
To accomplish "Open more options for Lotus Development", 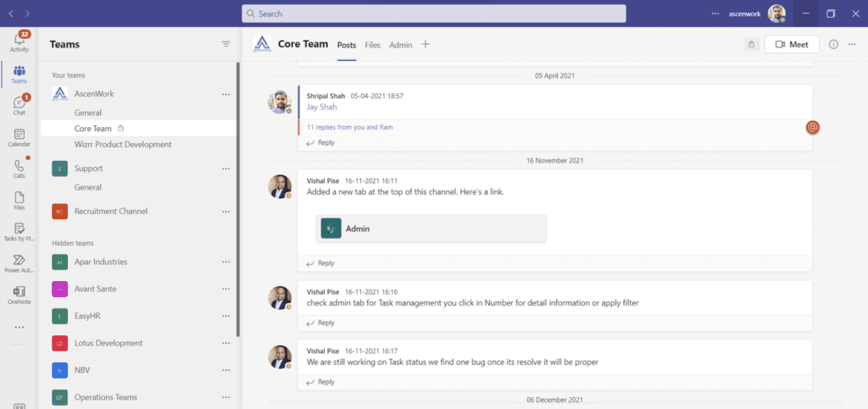I will tap(225, 343).
